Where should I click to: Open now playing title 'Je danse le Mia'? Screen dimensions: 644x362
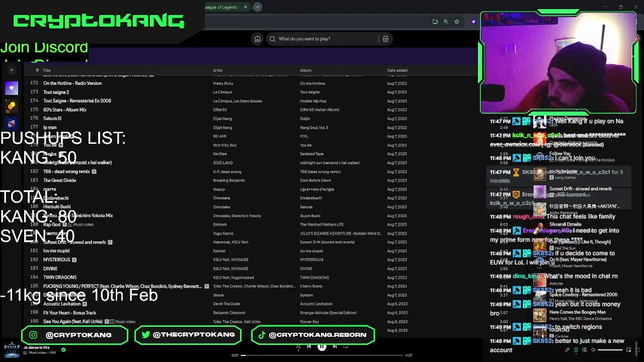36,347
